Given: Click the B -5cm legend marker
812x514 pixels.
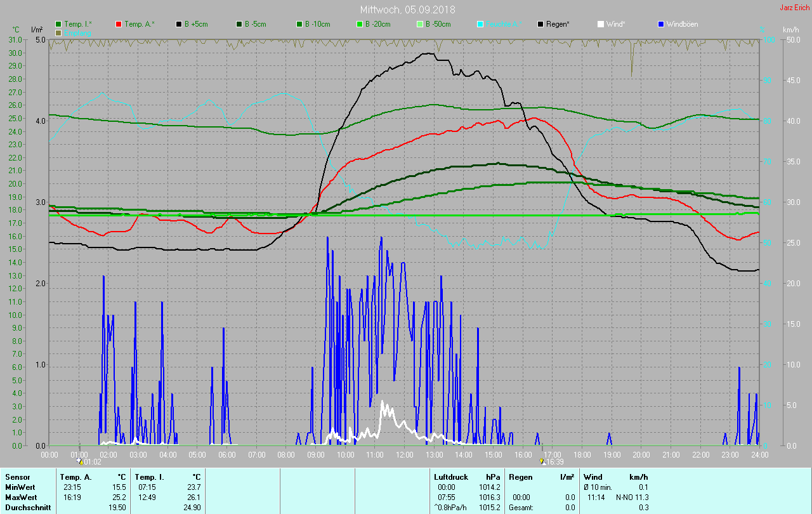Looking at the screenshot, I should click(239, 24).
